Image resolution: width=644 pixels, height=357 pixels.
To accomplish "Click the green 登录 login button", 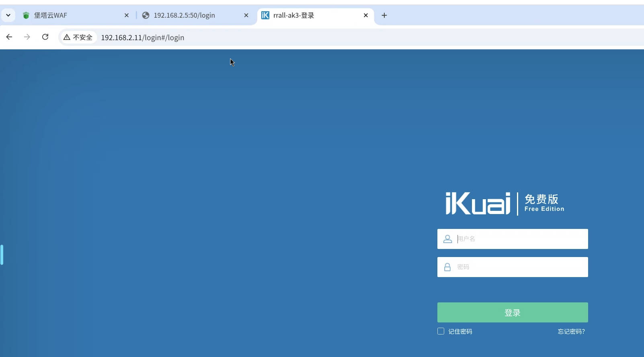I will click(513, 312).
